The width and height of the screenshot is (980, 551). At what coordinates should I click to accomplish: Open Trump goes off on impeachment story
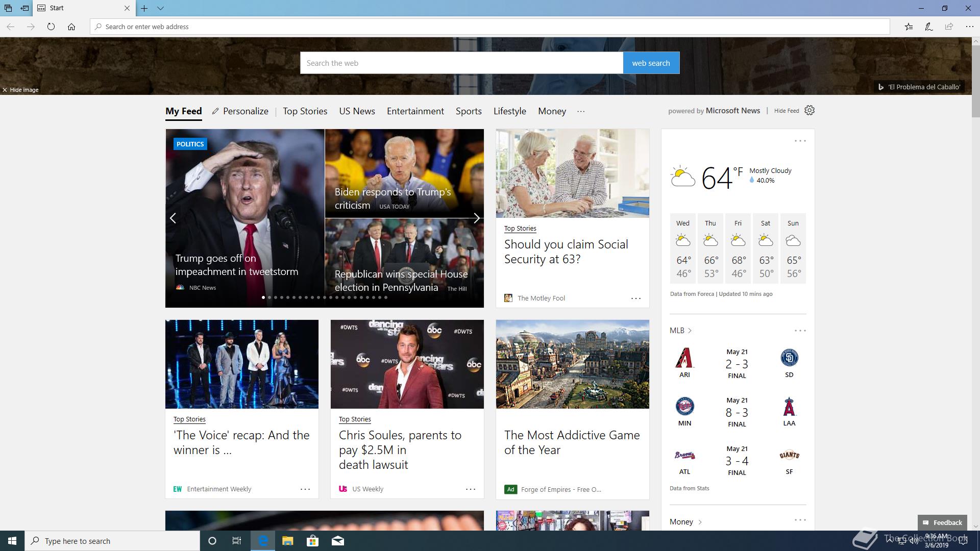coord(245,218)
